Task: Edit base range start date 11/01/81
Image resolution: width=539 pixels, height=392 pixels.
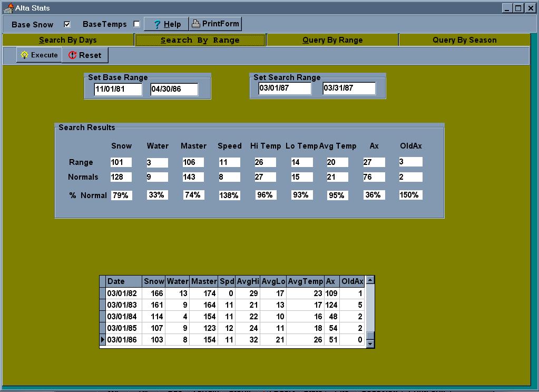Action: [118, 89]
